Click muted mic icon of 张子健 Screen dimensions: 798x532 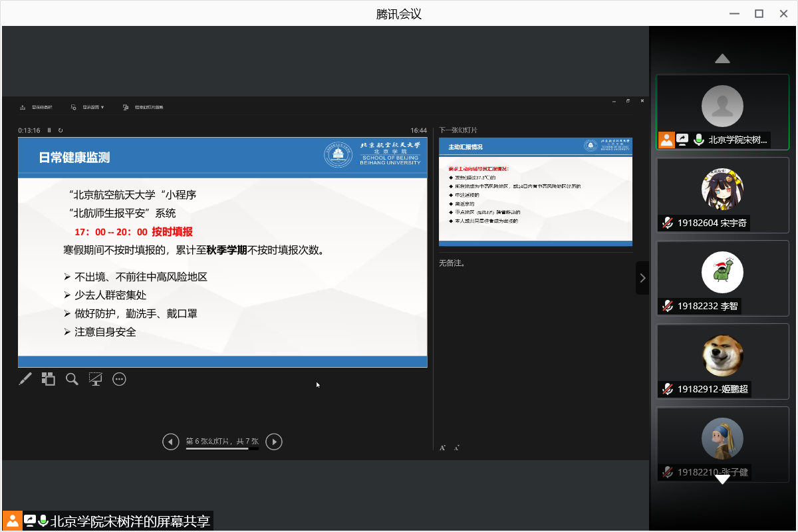[x=668, y=473]
